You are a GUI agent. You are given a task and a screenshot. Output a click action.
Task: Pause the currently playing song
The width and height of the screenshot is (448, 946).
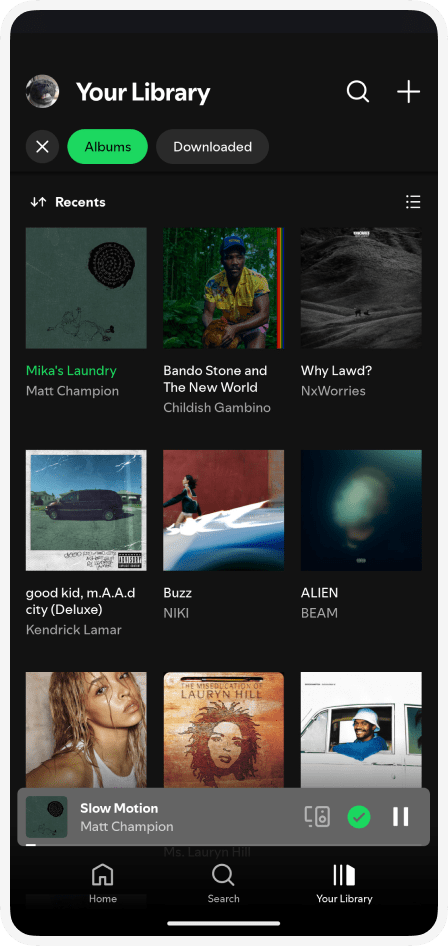(400, 816)
